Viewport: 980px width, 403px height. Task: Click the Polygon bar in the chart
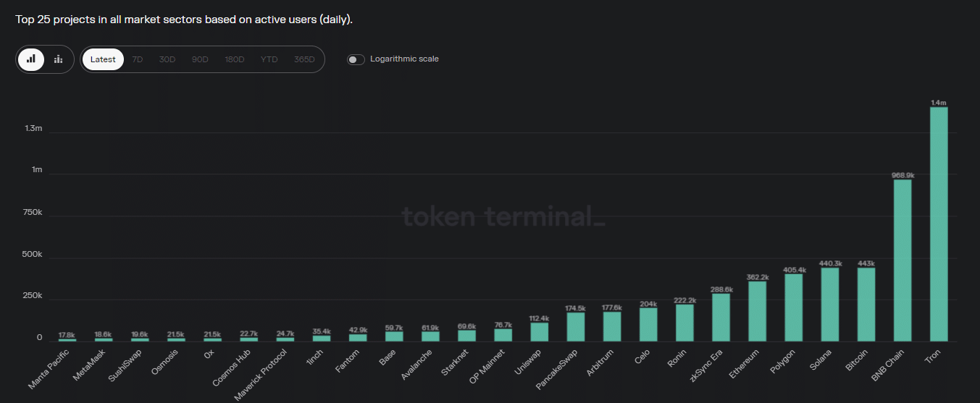click(794, 307)
